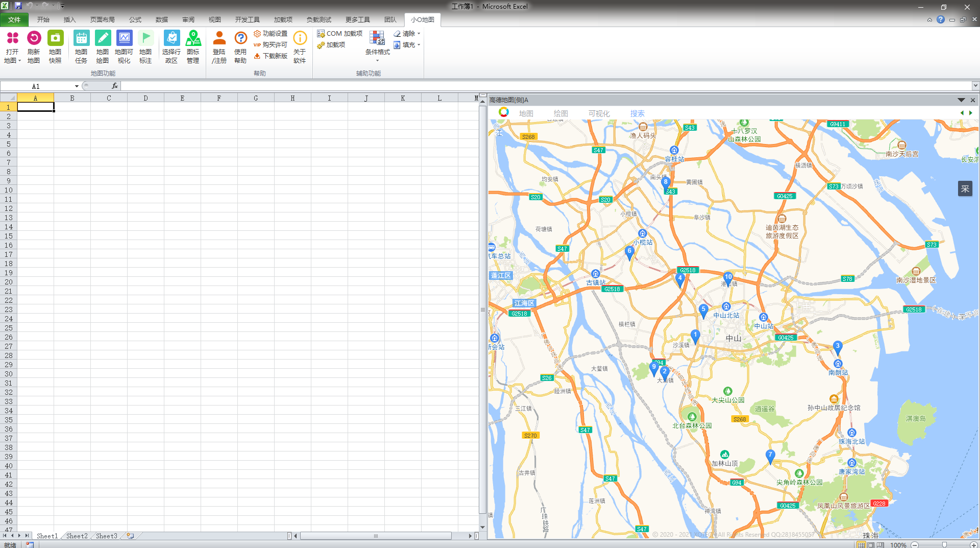Click map marker number 7
980x548 pixels.
click(x=770, y=456)
